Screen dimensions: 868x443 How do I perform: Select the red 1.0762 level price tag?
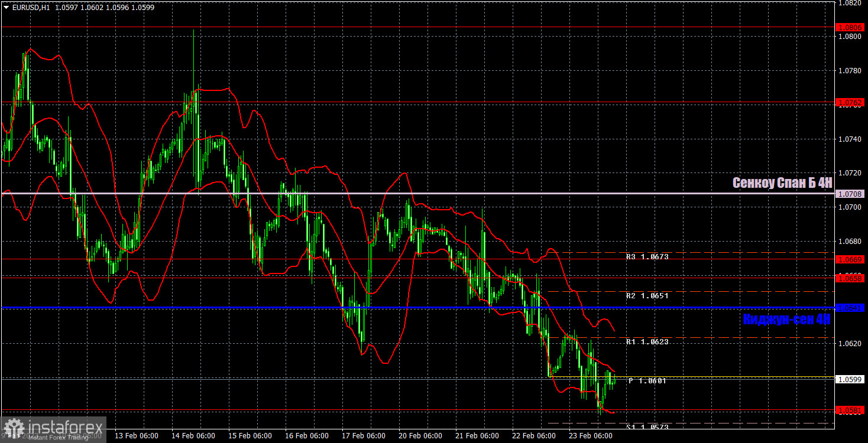[850, 103]
